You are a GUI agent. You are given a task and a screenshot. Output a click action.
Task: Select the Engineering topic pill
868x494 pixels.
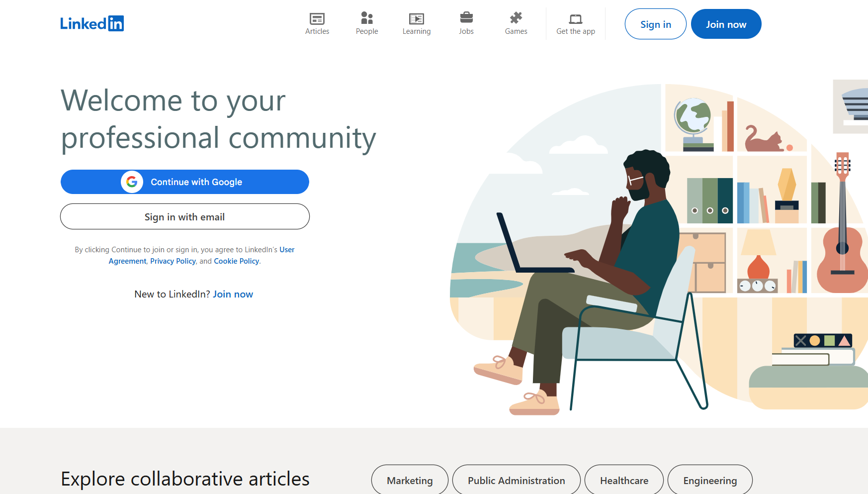tap(710, 480)
